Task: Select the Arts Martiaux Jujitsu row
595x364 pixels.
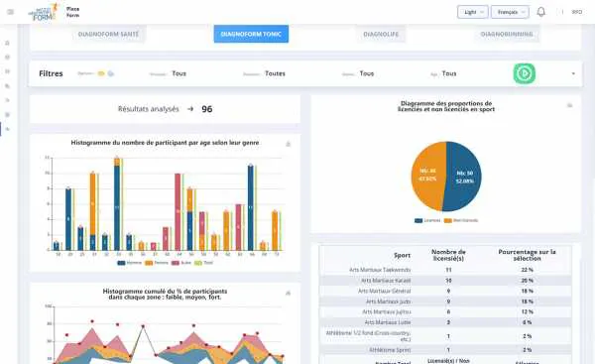Action: pyautogui.click(x=446, y=311)
